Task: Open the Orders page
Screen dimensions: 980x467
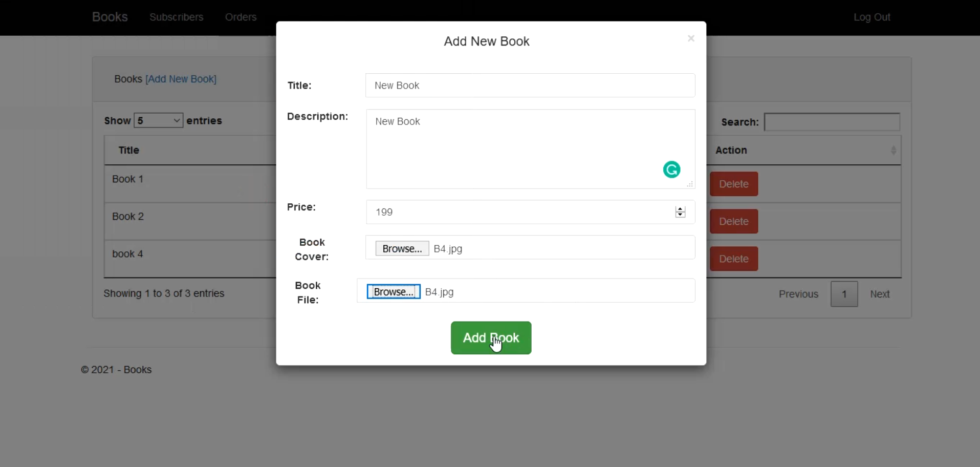Action: tap(241, 17)
